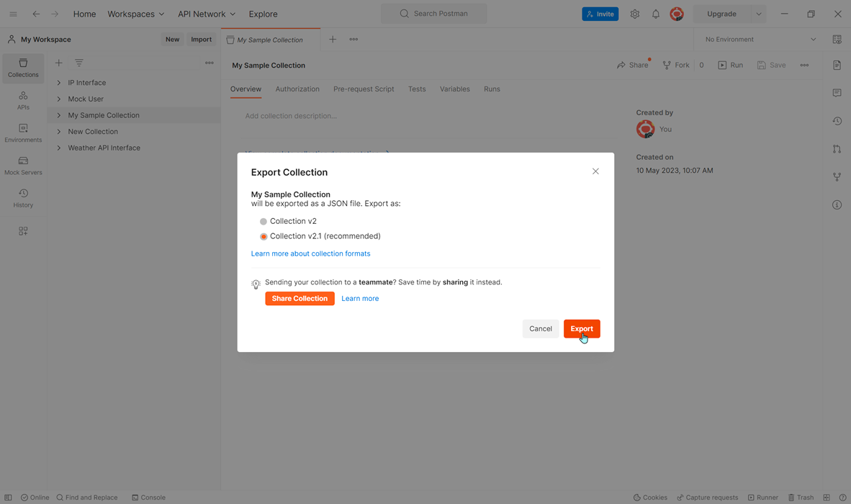
Task: Switch to the Tests tab
Action: coord(417,89)
